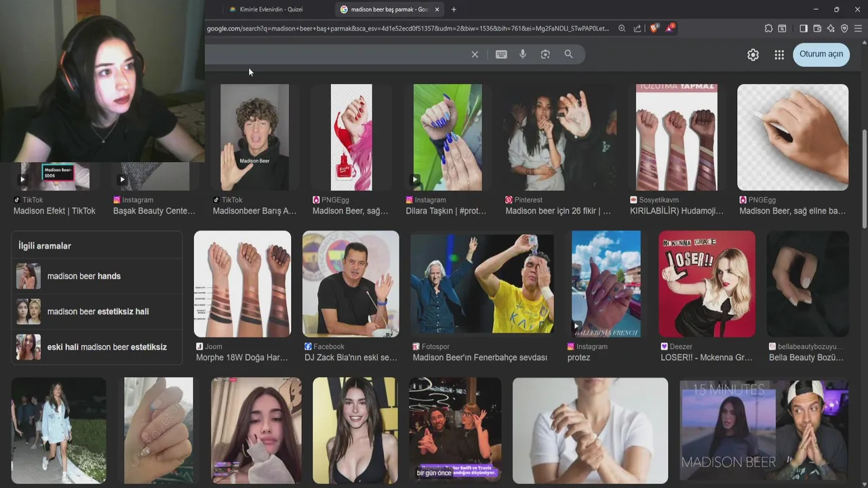Switch to the Kiminle Evlenirdin - Quizei tab
This screenshot has height=488, width=868.
click(271, 9)
